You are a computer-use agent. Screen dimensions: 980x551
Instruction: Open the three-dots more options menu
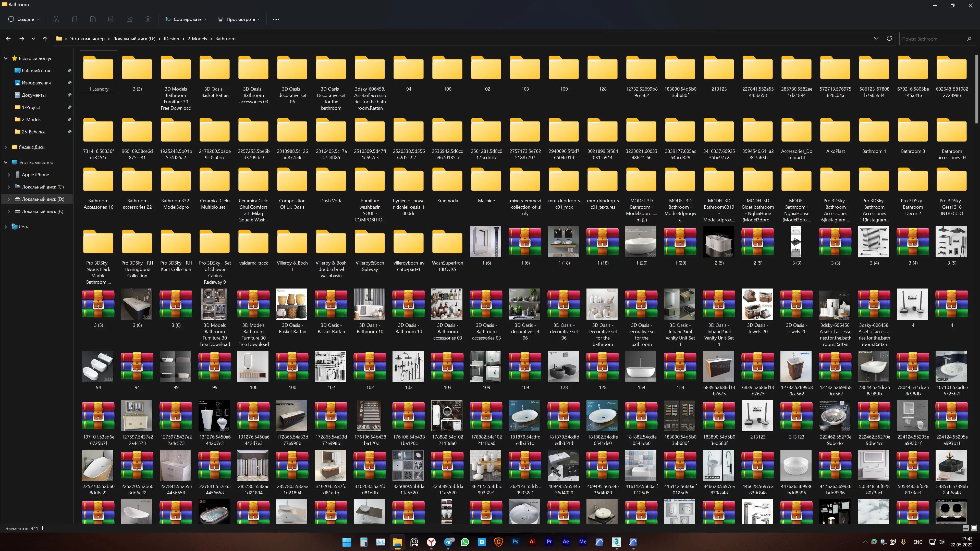(x=276, y=19)
